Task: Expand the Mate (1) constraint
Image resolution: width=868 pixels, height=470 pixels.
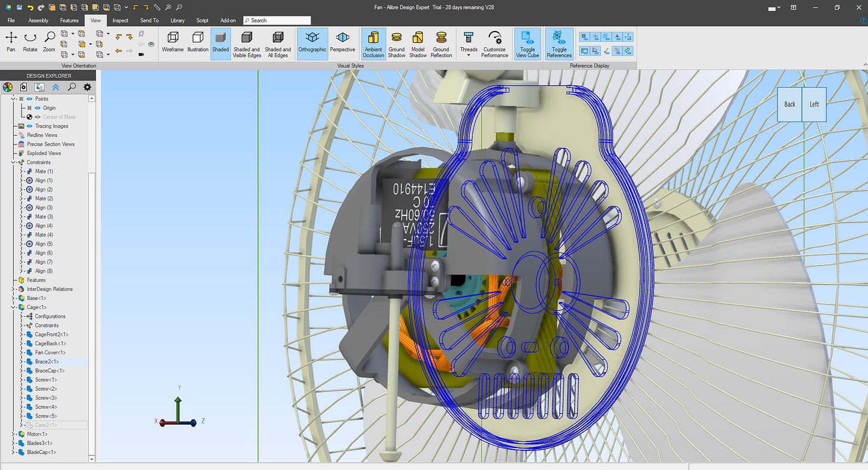Action: [22, 171]
